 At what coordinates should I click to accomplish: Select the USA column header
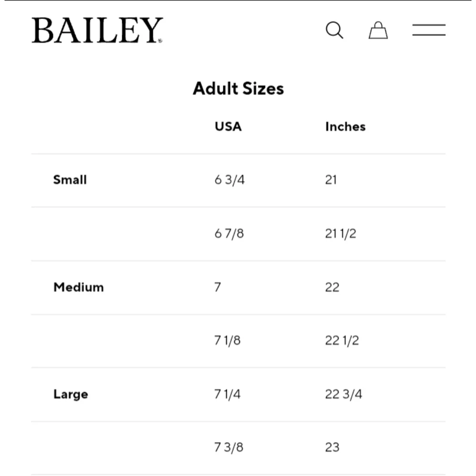click(228, 127)
